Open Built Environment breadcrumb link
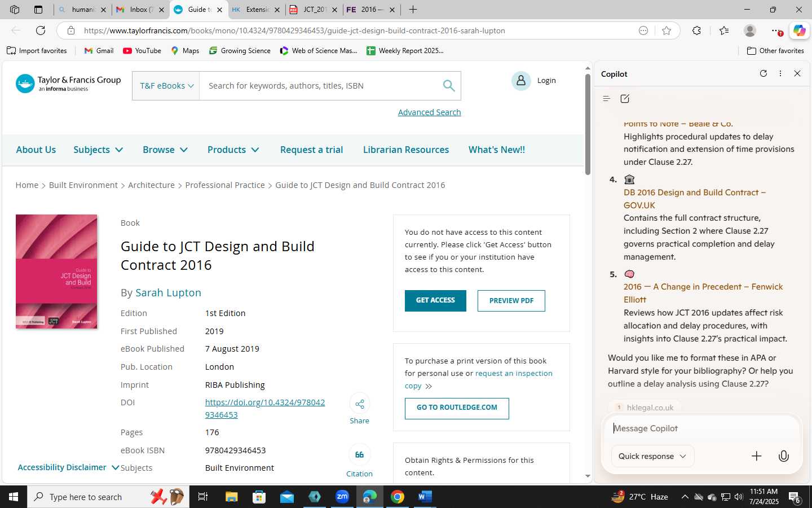The width and height of the screenshot is (812, 508). click(83, 185)
